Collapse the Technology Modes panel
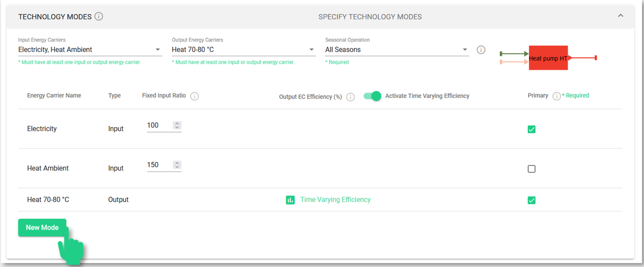The height and width of the screenshot is (267, 644). pos(620,16)
